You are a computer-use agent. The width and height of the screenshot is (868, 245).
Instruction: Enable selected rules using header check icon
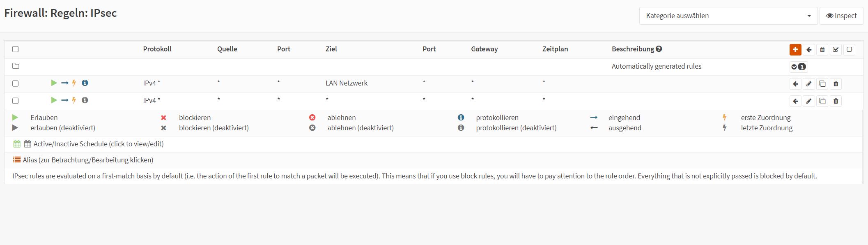coord(836,50)
